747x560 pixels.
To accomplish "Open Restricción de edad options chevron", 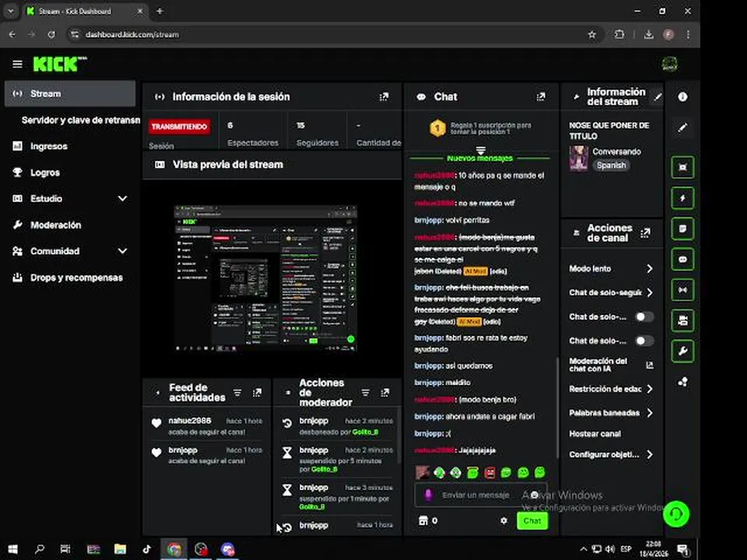I will coord(650,389).
